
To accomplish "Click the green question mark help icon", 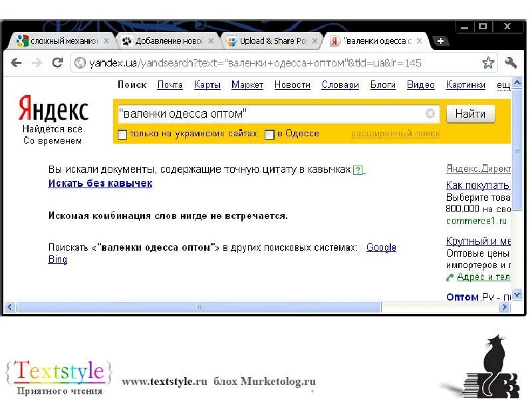I will tap(358, 170).
